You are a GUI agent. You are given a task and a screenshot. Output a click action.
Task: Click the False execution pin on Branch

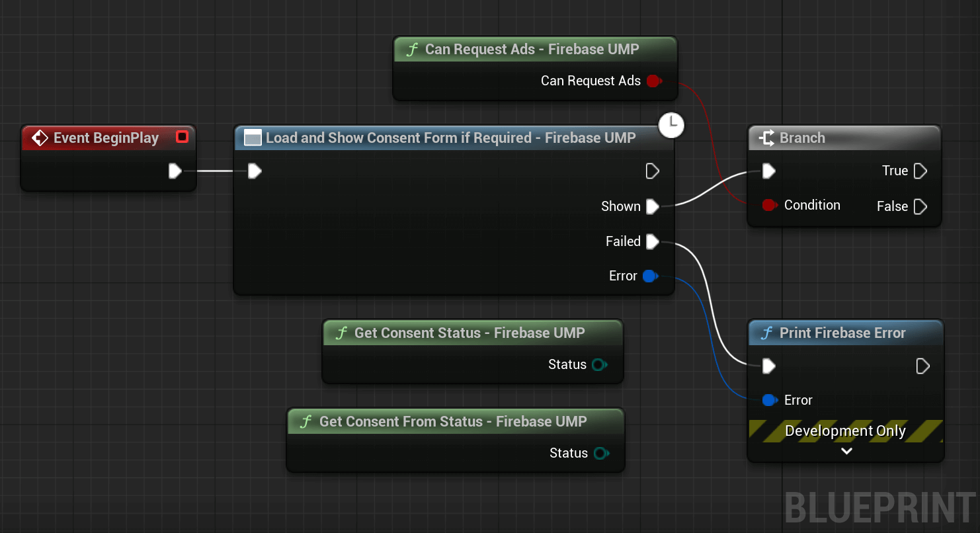point(922,206)
